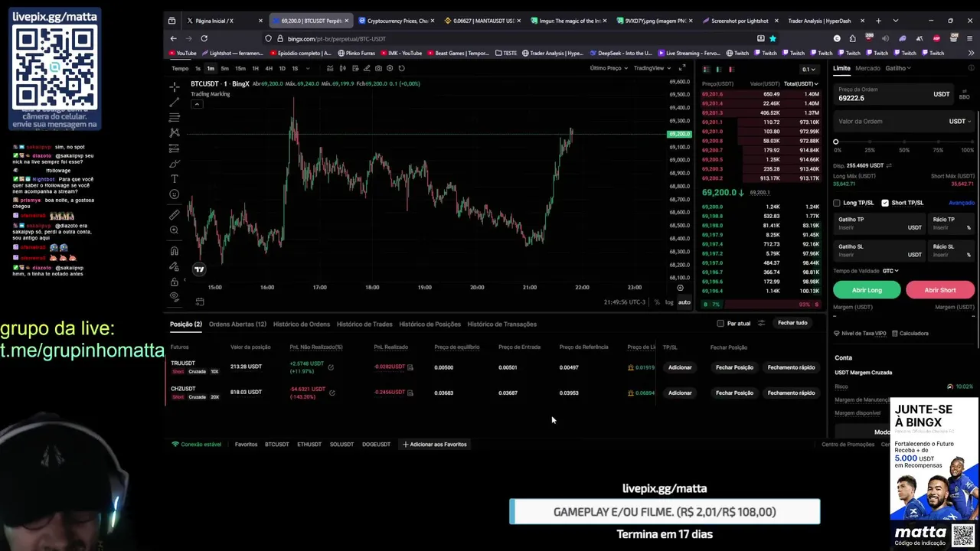The width and height of the screenshot is (980, 551).
Task: Click the Abrir Long button
Action: [x=867, y=290]
